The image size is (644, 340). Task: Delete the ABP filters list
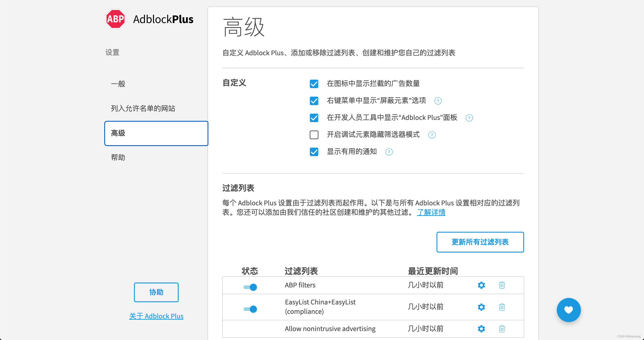pyautogui.click(x=502, y=285)
